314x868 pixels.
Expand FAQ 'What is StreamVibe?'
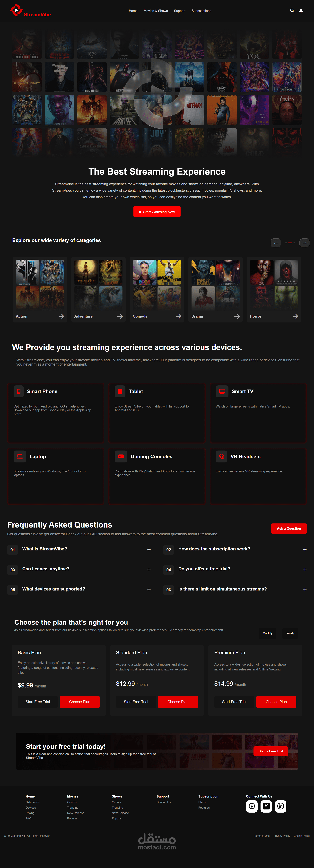149,550
